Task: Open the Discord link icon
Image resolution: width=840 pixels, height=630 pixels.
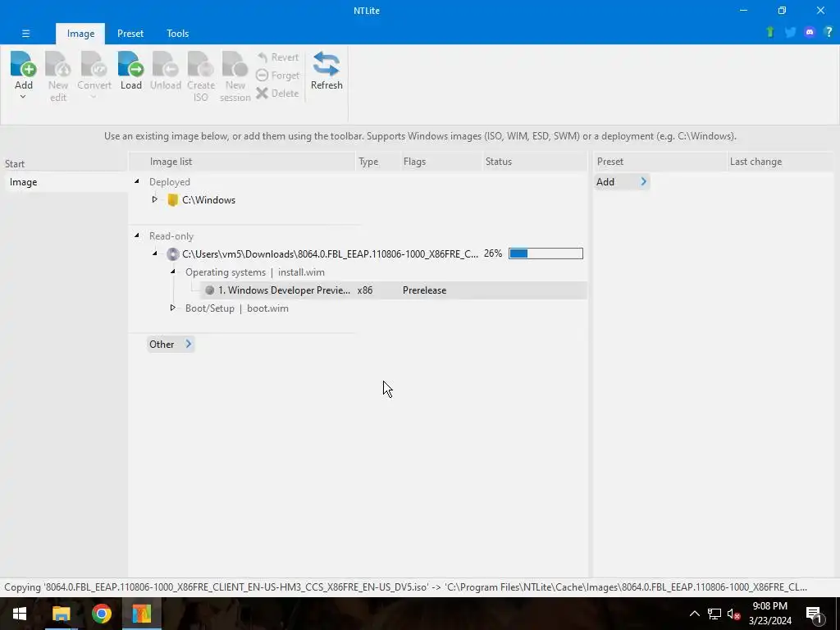Action: click(x=810, y=32)
